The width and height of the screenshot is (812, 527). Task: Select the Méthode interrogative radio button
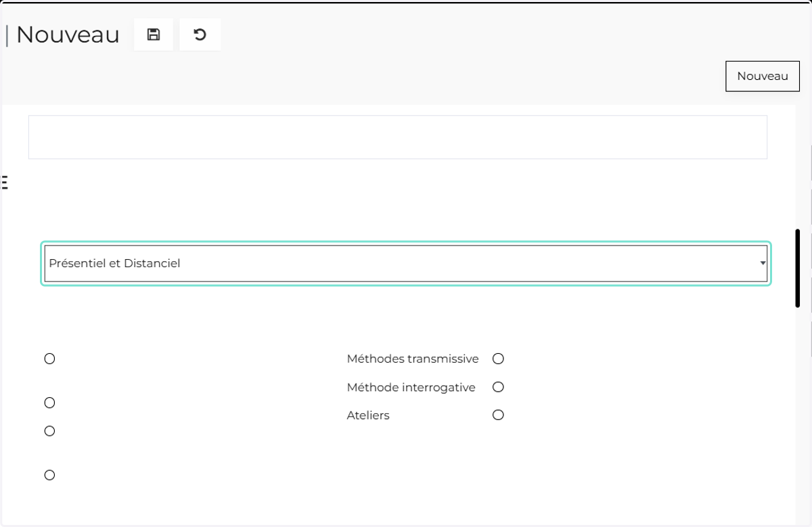(x=498, y=387)
